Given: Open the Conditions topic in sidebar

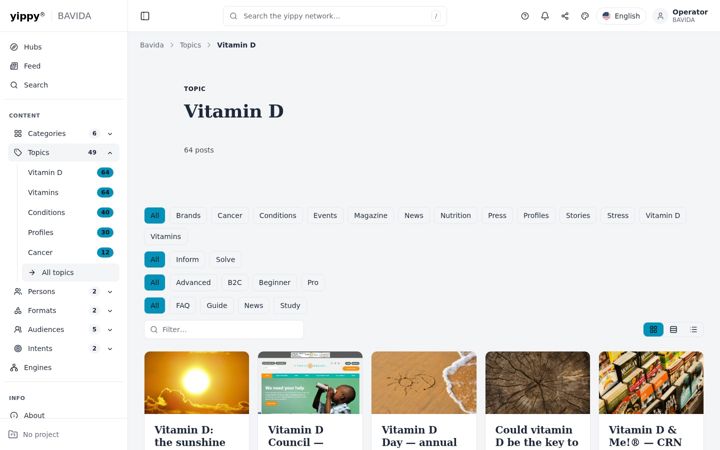Looking at the screenshot, I should (70, 213).
